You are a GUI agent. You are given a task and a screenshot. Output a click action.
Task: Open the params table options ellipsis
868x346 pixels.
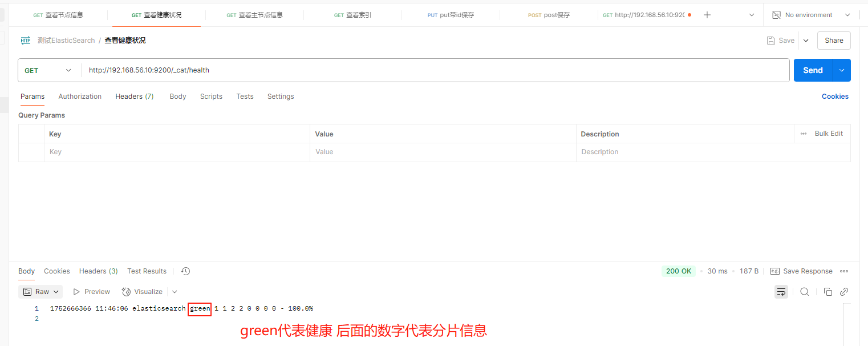click(x=804, y=134)
